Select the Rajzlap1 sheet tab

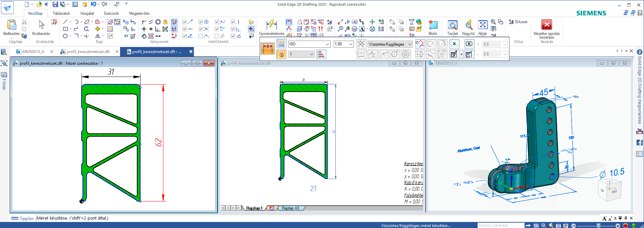254,208
